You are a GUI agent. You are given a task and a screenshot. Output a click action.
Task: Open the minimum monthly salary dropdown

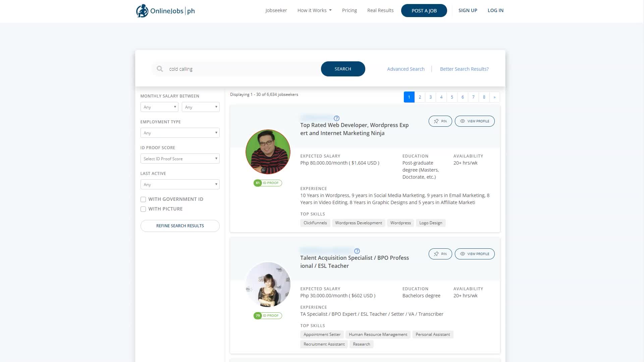click(159, 107)
